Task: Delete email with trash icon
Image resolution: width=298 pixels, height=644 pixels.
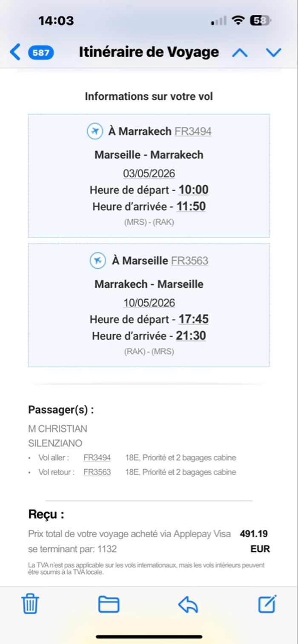Action: (30, 604)
